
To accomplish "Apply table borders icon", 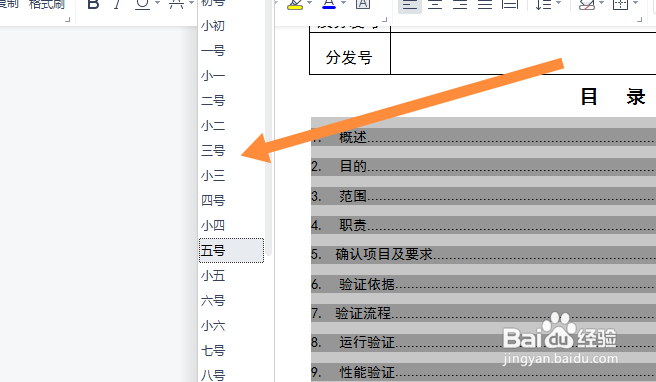I will 620,4.
